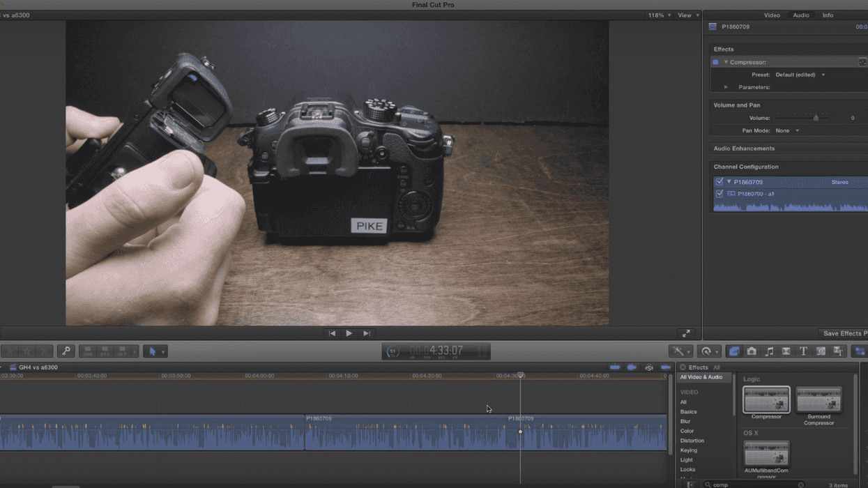Switch to the Video inspector tab
The width and height of the screenshot is (868, 488).
pyautogui.click(x=772, y=15)
